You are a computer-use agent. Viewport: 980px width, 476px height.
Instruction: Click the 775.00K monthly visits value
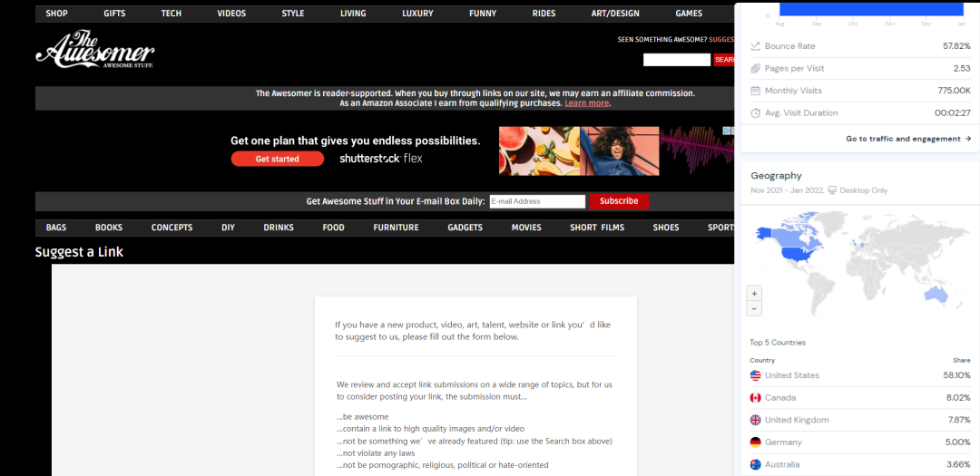(955, 91)
